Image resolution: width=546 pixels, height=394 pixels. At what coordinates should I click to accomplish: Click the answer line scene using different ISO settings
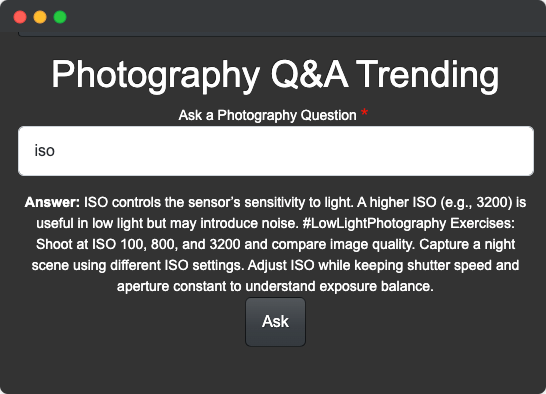point(138,265)
